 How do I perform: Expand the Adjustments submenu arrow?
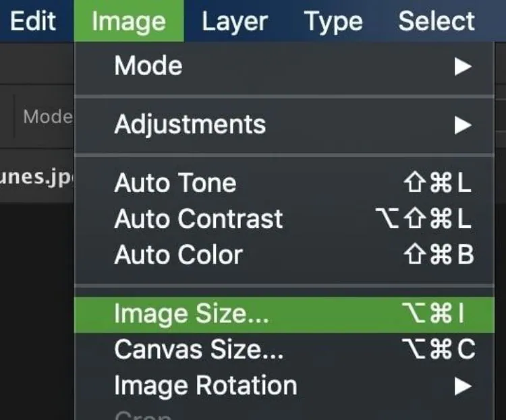pyautogui.click(x=462, y=125)
